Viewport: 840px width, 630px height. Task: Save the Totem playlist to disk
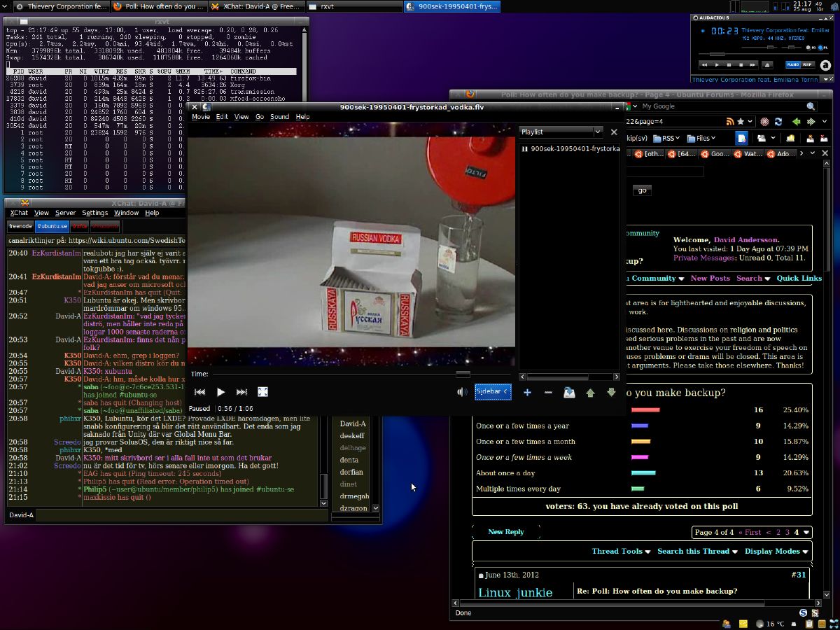(x=569, y=393)
